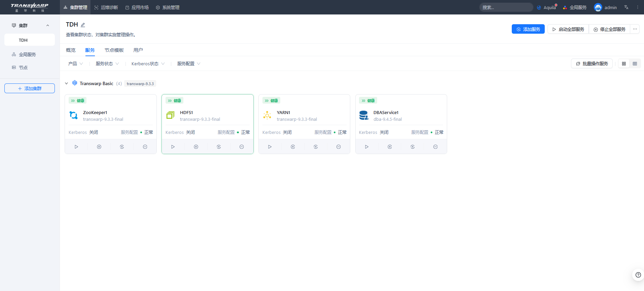Viewport: 644px width, 291px height.
Task: Open the YARN1 service name
Action: 283,113
